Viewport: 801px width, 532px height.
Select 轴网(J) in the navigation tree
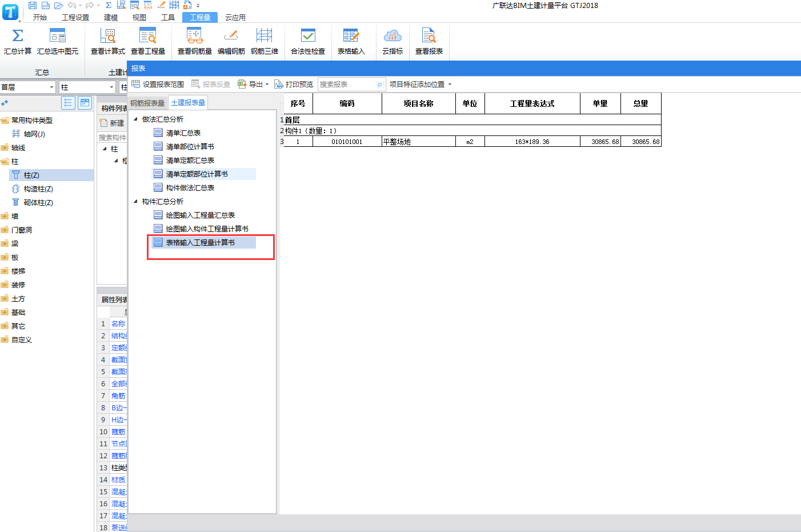click(x=34, y=134)
